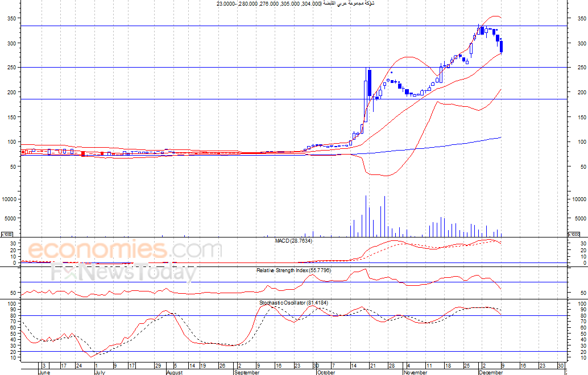The height and width of the screenshot is (375, 588).
Task: Click the October month label
Action: [326, 373]
